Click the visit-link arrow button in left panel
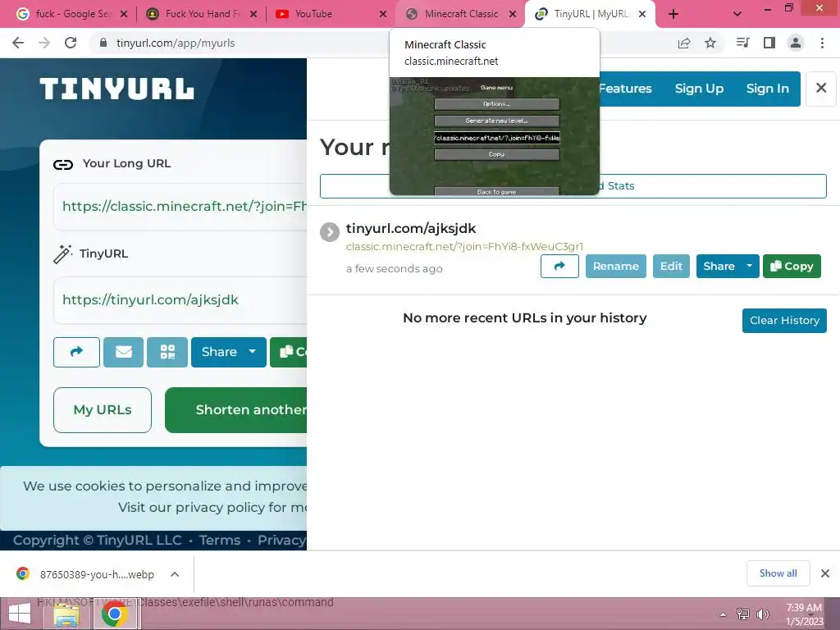This screenshot has height=630, width=840. [76, 352]
